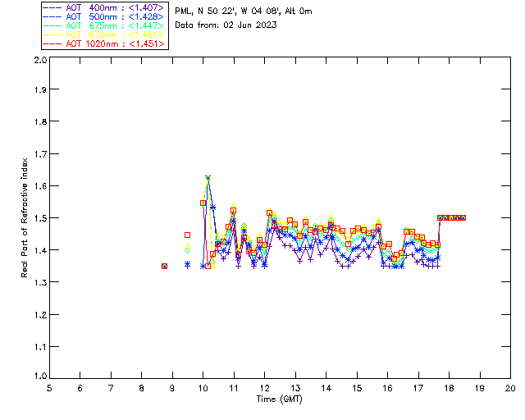The width and height of the screenshot is (525, 420).
Task: Click the y-axis tick label 1.0
Action: click(40, 376)
